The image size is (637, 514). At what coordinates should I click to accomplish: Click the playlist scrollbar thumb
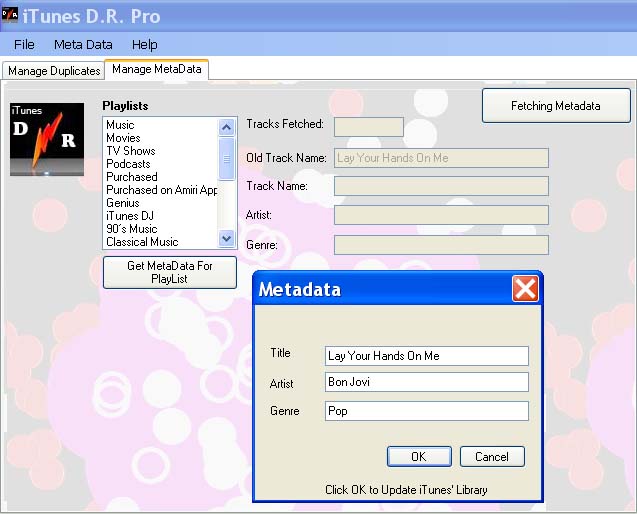[227, 158]
